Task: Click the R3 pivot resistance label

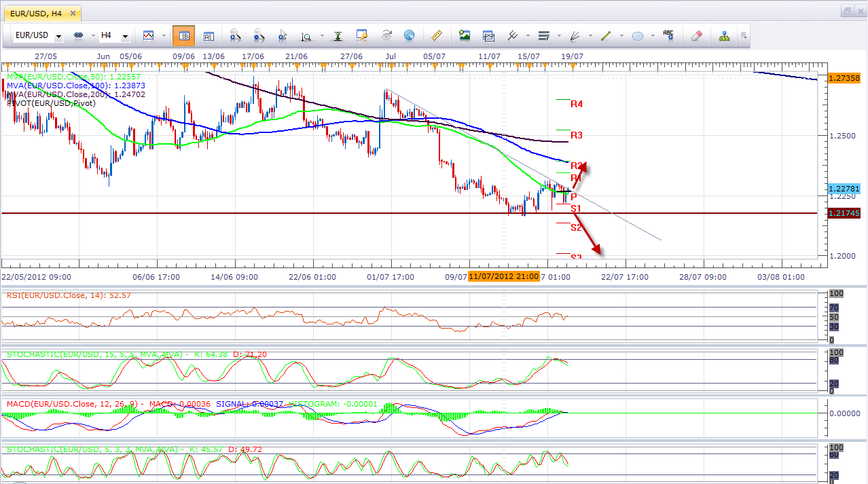Action: click(577, 135)
